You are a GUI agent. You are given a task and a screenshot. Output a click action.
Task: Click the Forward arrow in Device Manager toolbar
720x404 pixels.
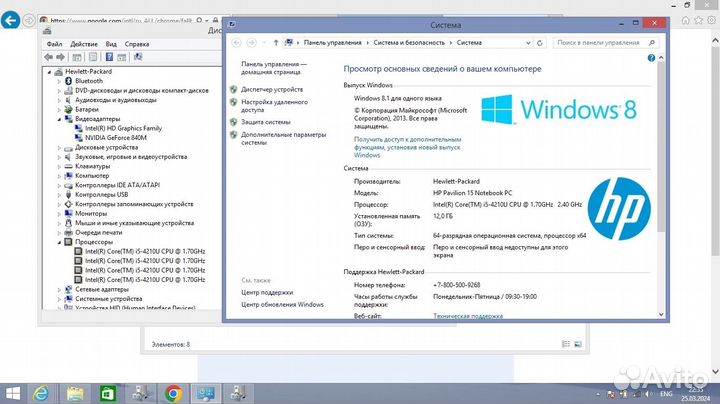click(x=61, y=57)
